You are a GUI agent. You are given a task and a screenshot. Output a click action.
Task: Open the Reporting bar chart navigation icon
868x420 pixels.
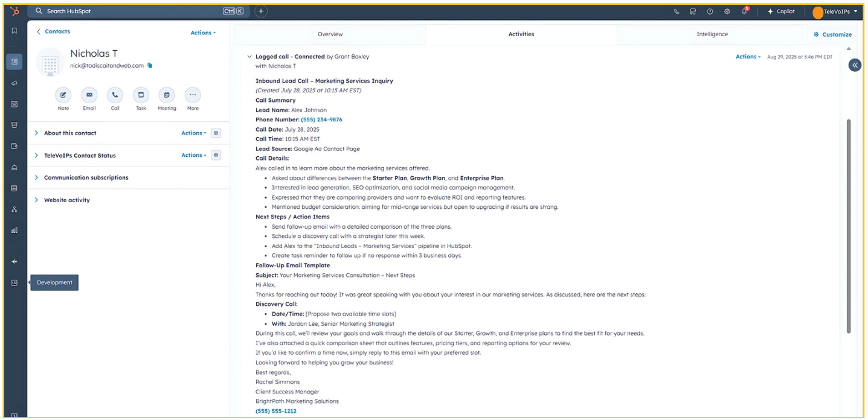tap(14, 230)
